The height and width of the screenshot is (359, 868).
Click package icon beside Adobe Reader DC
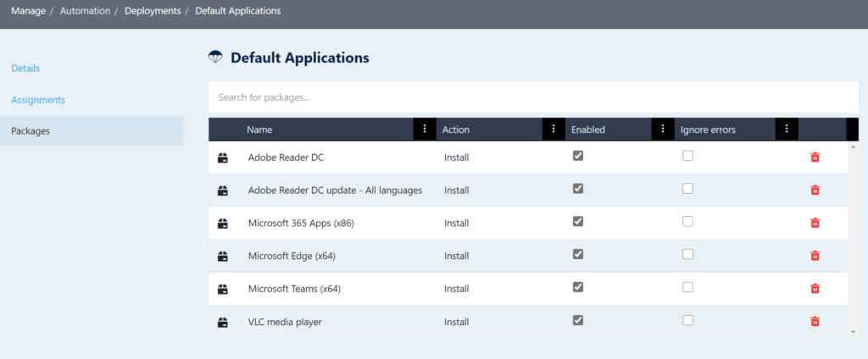click(x=223, y=157)
